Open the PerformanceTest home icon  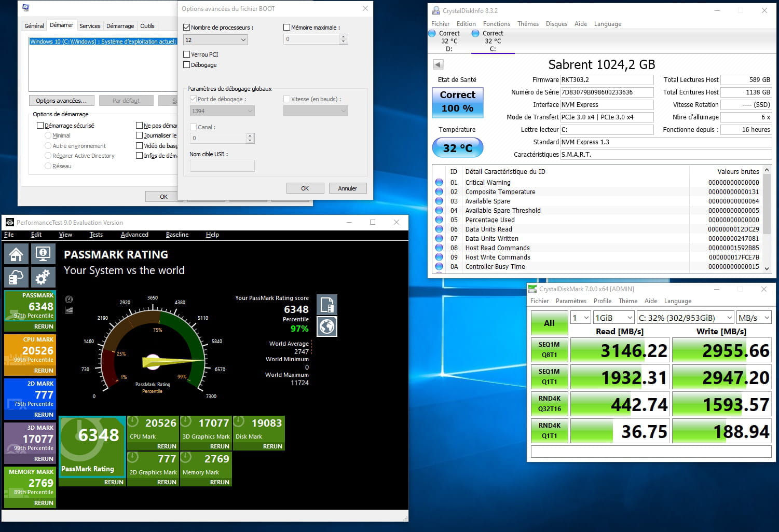tap(16, 254)
